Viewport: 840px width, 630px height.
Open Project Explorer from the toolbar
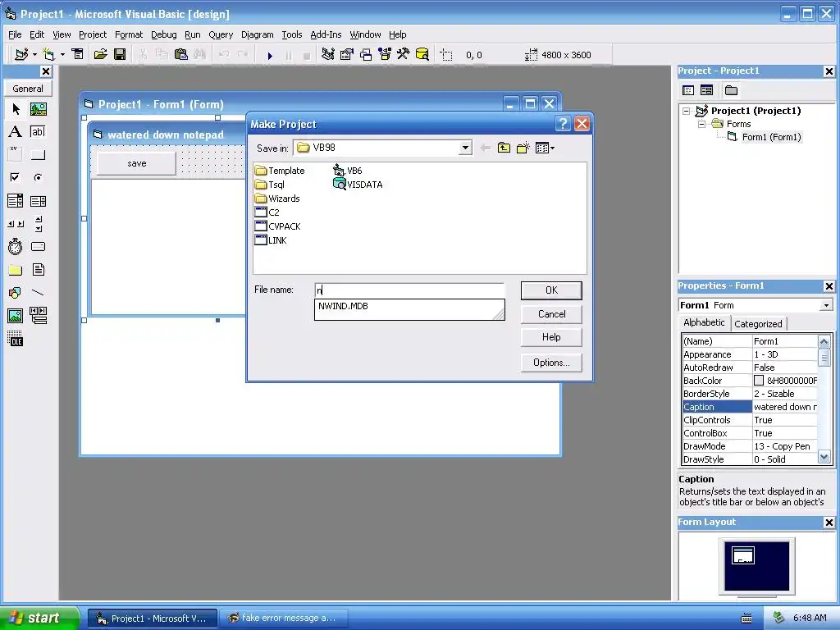(328, 54)
